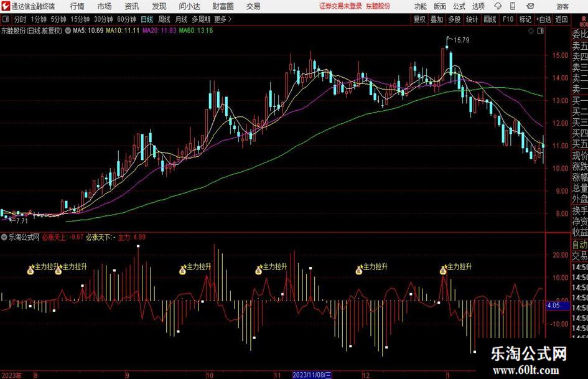The width and height of the screenshot is (588, 379).
Task: Click the diamond icon at the chart's top right
Action: [531, 31]
